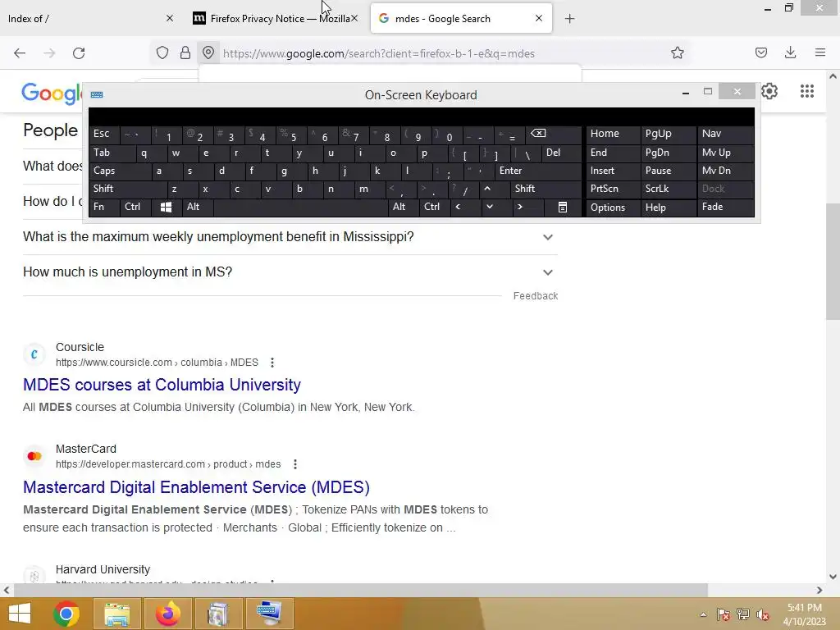Toggle the left Shift key on On-Screen Keyboard
Viewport: 840px width, 630px height.
[127, 189]
